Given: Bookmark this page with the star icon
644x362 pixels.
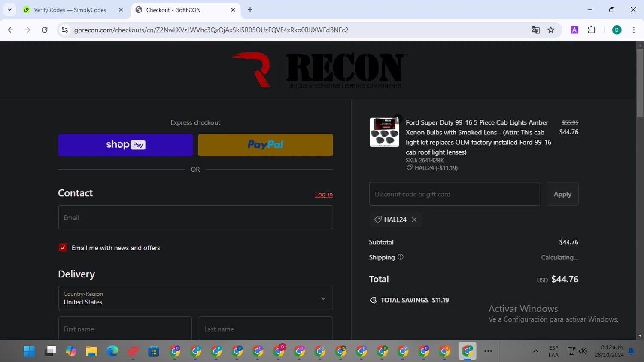Looking at the screenshot, I should (551, 30).
